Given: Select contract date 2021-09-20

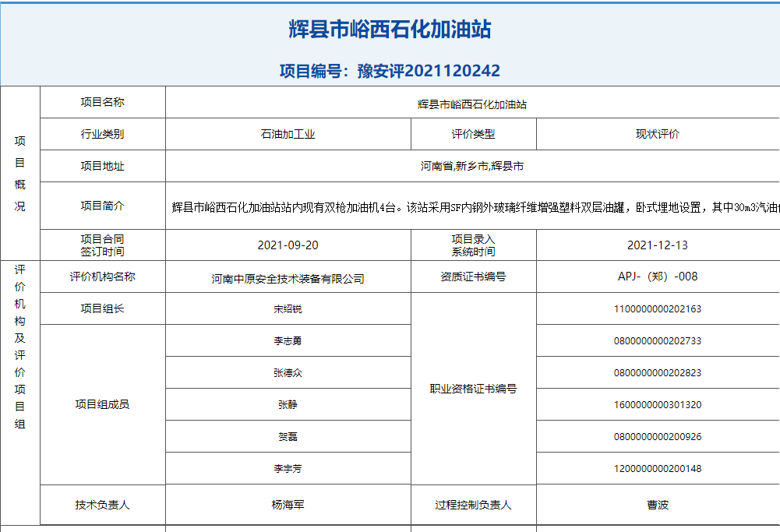Looking at the screenshot, I should click(288, 245).
